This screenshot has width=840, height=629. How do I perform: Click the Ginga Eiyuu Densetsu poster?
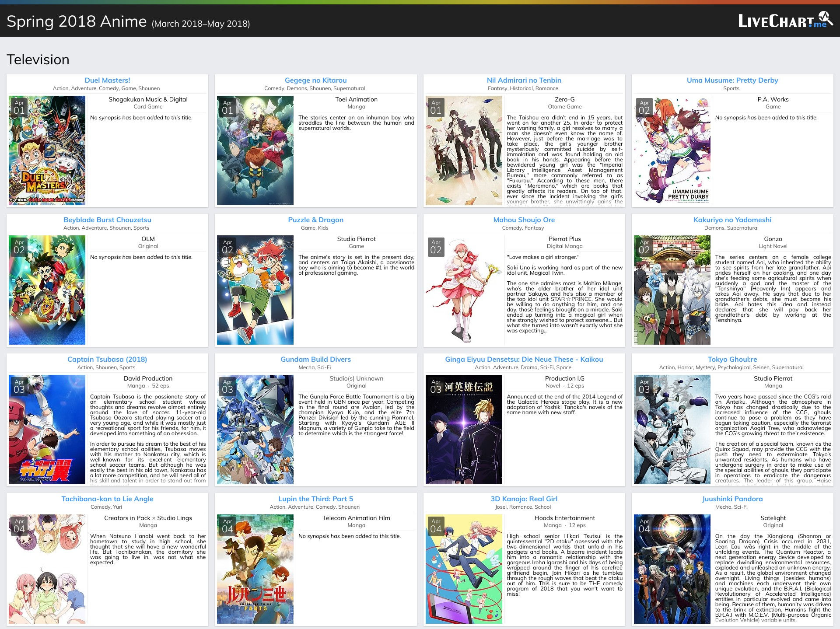[464, 430]
